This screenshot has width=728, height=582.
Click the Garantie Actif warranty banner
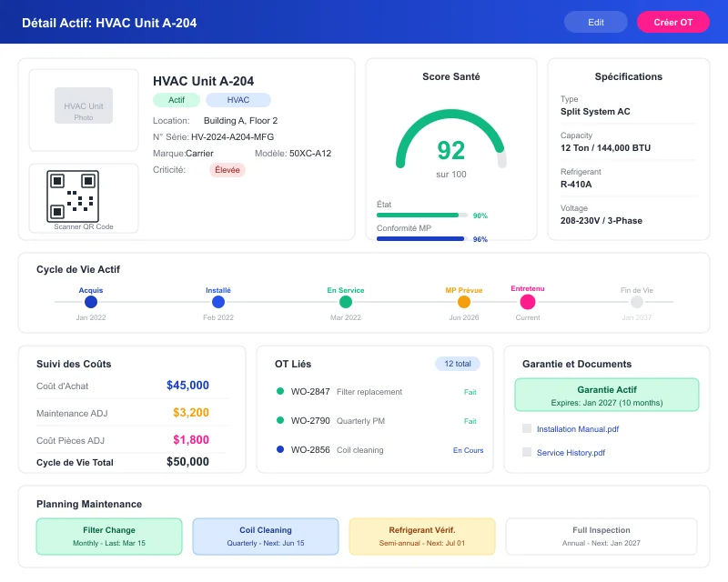tap(608, 394)
